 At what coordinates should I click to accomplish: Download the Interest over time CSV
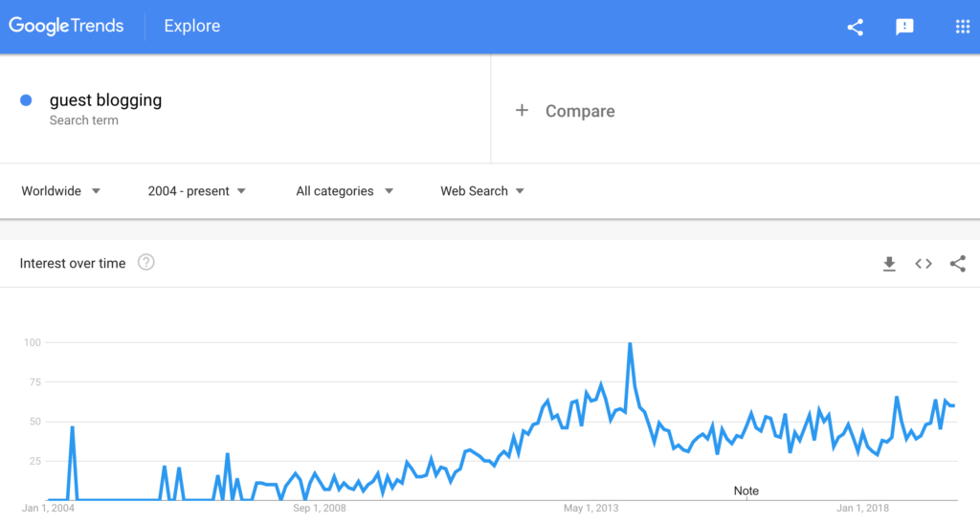point(889,264)
